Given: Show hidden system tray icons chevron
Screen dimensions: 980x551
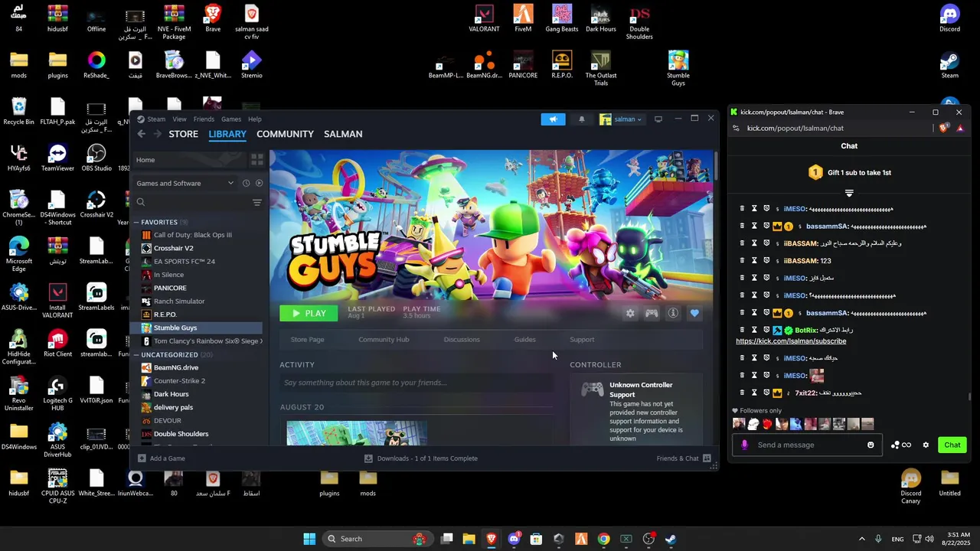Looking at the screenshot, I should tap(861, 539).
